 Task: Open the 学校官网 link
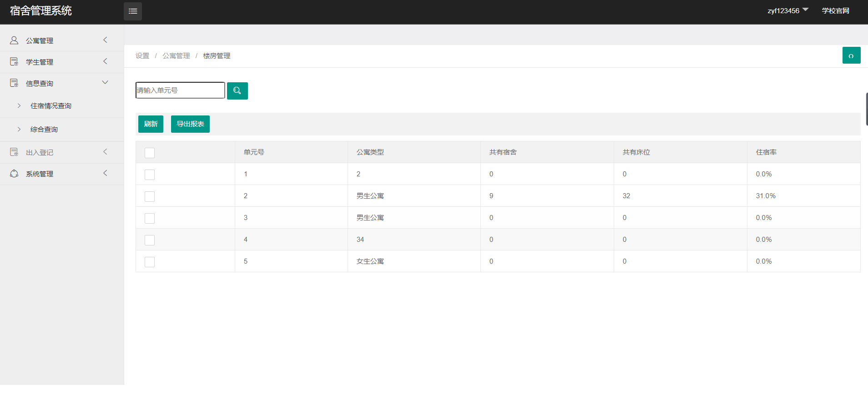pyautogui.click(x=835, y=11)
